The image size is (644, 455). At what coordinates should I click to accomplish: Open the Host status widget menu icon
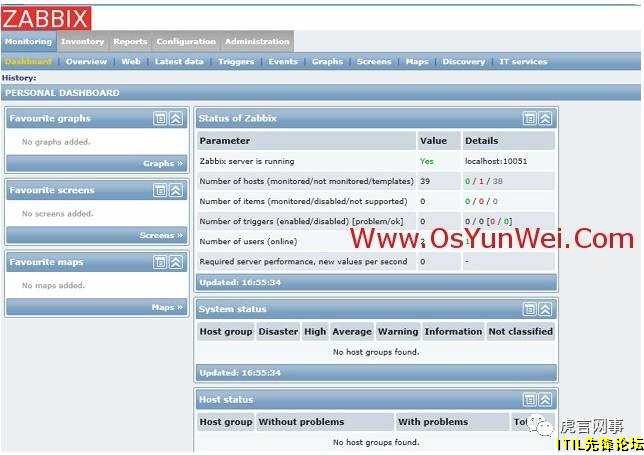529,399
